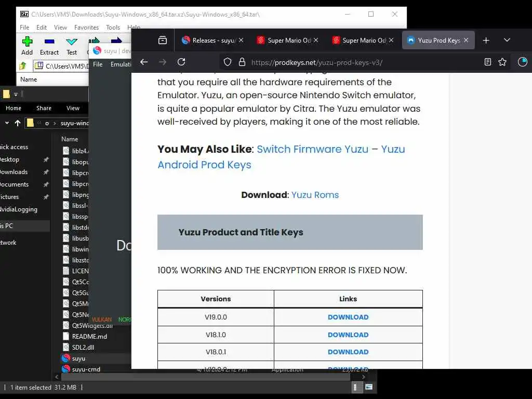Open the list all tabs chevron
532x399 pixels.
(x=507, y=40)
